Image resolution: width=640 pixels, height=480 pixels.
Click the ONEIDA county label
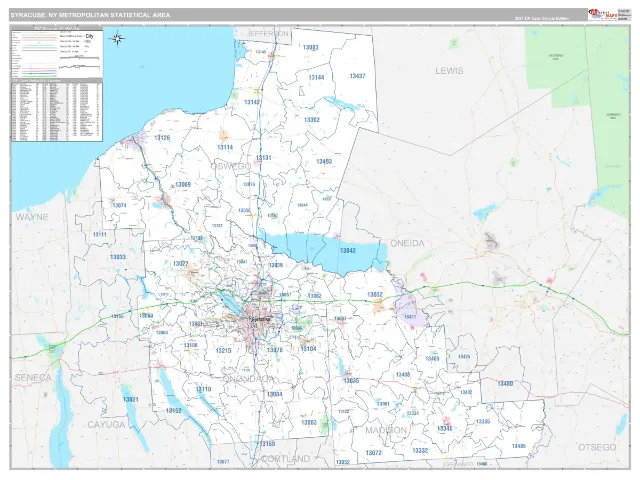pyautogui.click(x=407, y=243)
